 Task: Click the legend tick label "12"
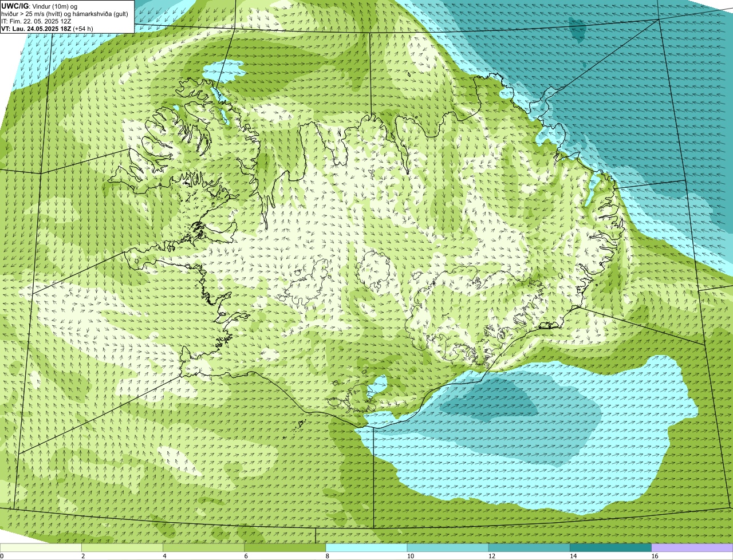click(x=491, y=556)
